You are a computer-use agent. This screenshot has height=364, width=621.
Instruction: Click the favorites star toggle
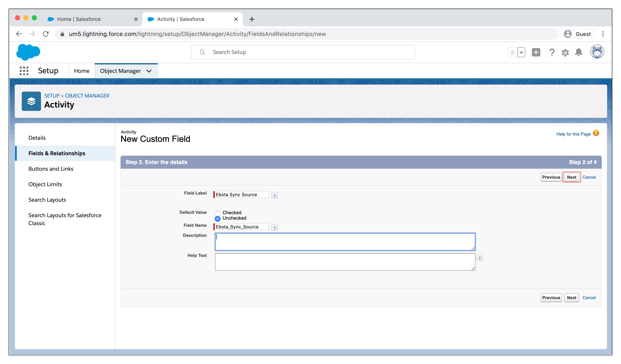pos(513,52)
